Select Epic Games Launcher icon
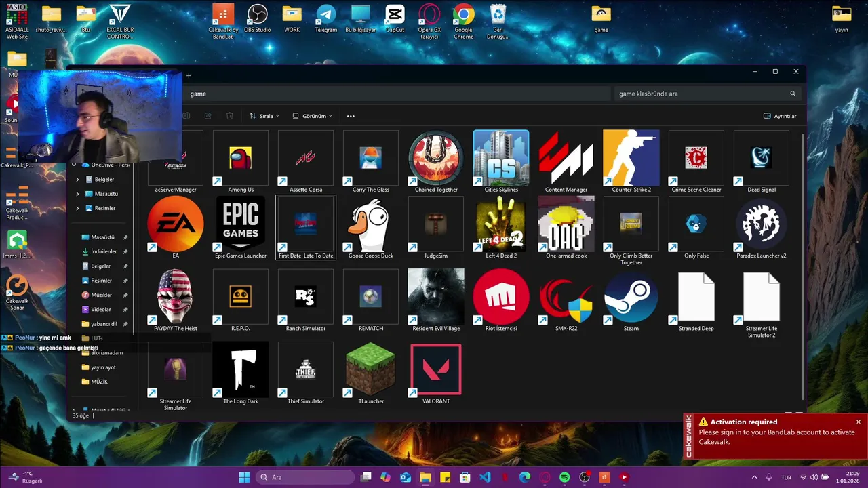The image size is (868, 488). tap(241, 224)
